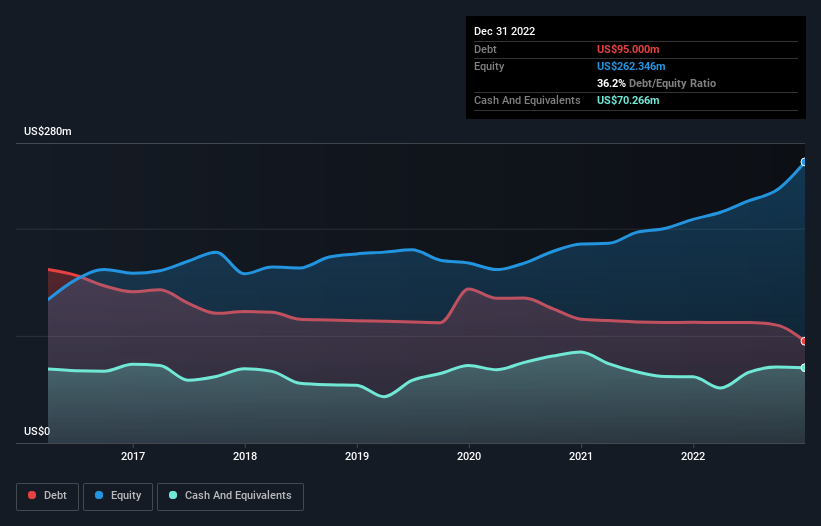Click the Cash And Equivalents end data point
Viewport: 821px width, 526px height.
804,368
